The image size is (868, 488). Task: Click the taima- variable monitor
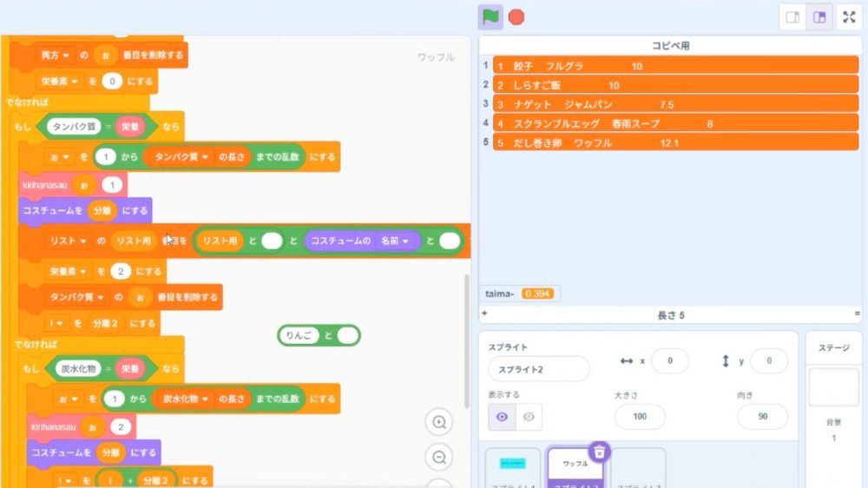point(520,293)
